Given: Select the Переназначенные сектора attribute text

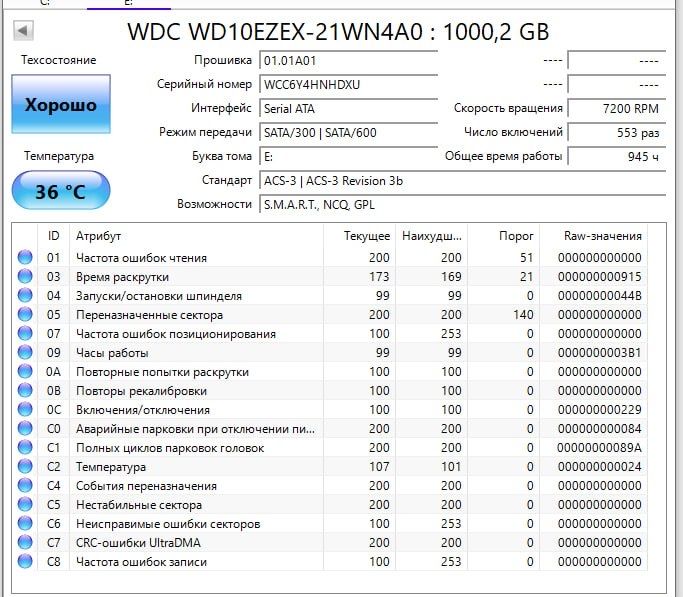Looking at the screenshot, I should [x=149, y=315].
